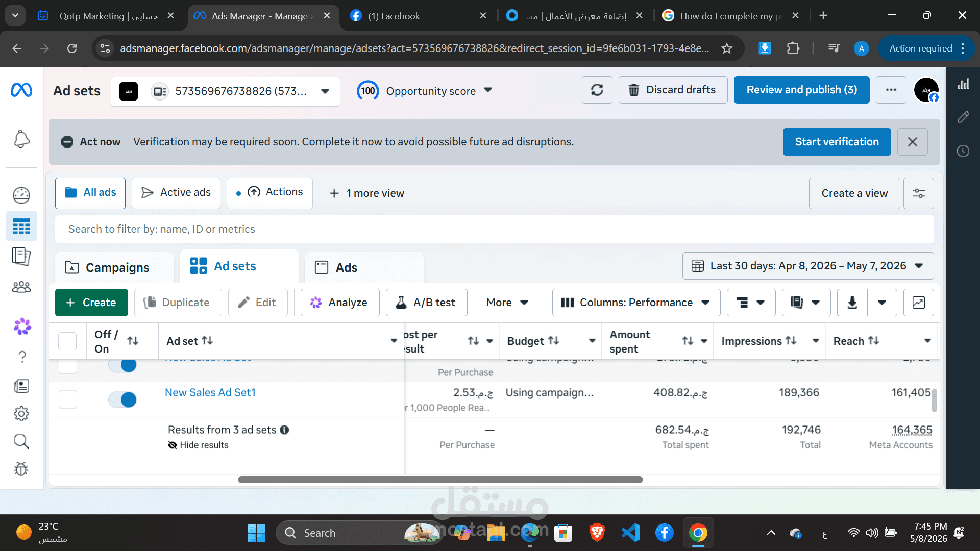Open Brave browser from taskbar
Screen dimensions: 980x551
tap(597, 533)
